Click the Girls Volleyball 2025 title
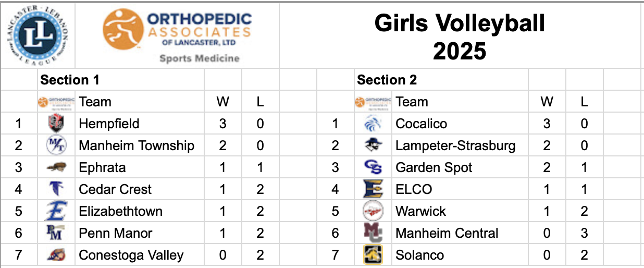 tap(460, 36)
